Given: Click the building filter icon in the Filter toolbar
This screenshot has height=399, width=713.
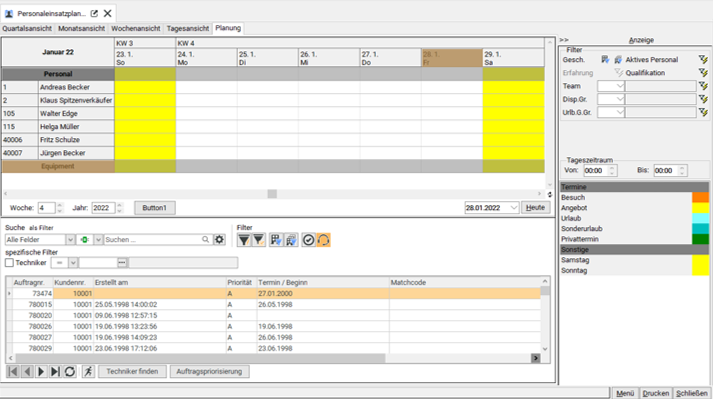Looking at the screenshot, I should pyautogui.click(x=276, y=240).
